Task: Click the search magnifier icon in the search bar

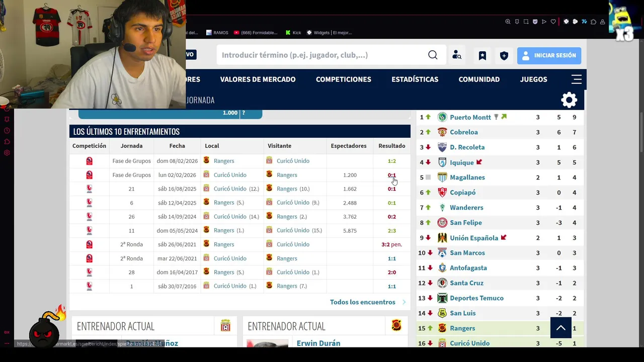Action: coord(433,55)
